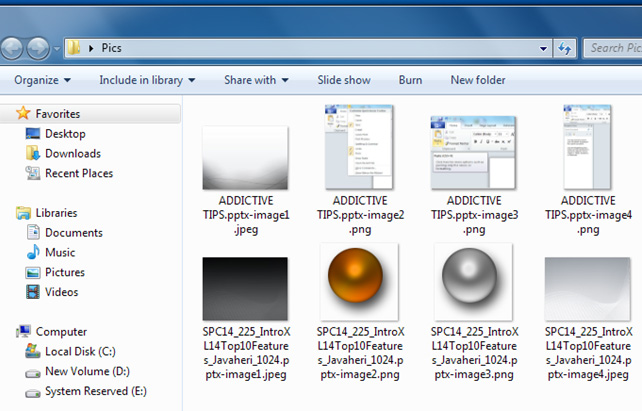Click the Pics breadcrumb in address bar
The image size is (642, 411).
pos(111,48)
